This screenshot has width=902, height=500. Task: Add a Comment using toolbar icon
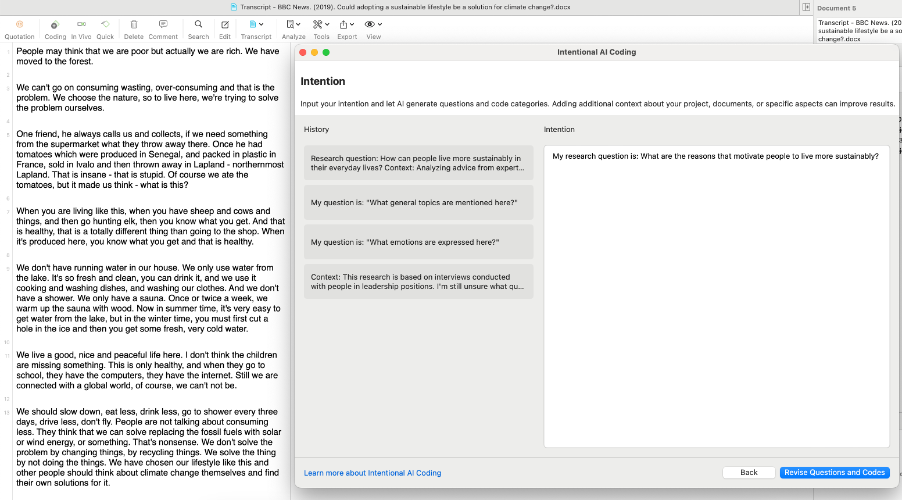coord(163,24)
